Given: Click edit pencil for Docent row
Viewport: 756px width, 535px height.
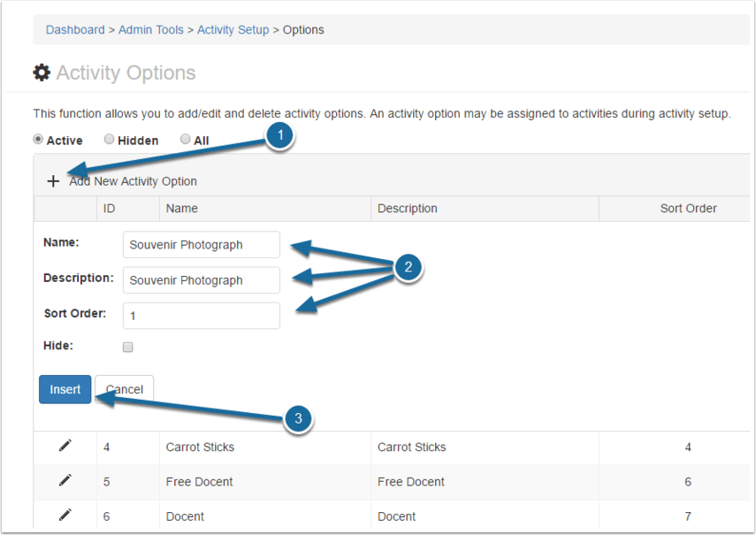Looking at the screenshot, I should pos(65,516).
